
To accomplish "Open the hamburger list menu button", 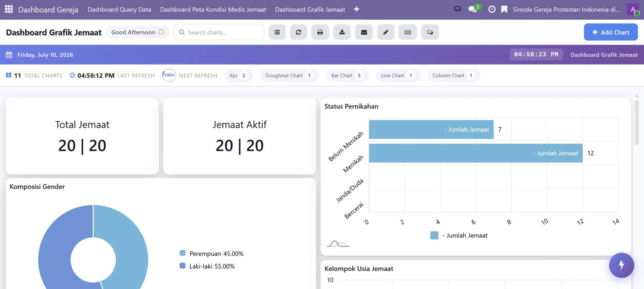I will click(x=277, y=32).
